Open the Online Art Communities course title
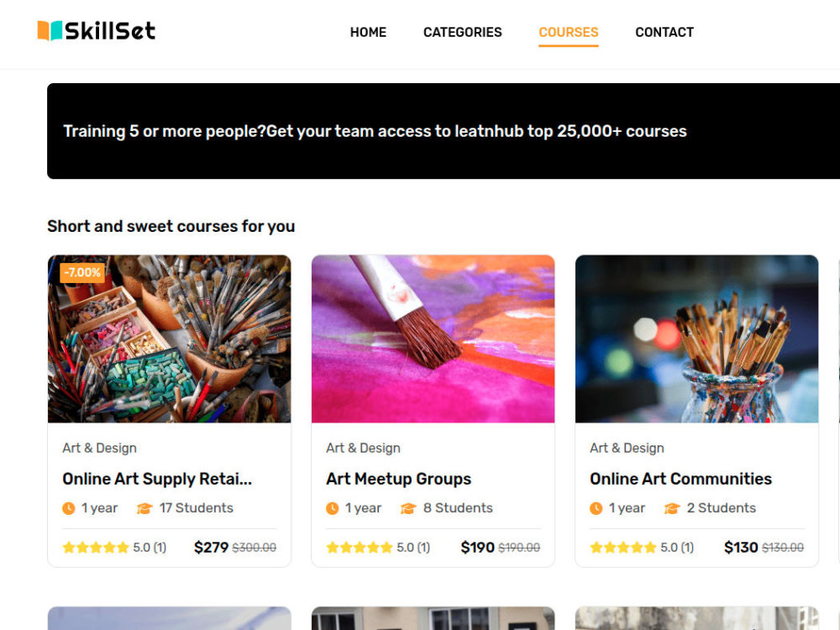The height and width of the screenshot is (630, 840). point(680,479)
